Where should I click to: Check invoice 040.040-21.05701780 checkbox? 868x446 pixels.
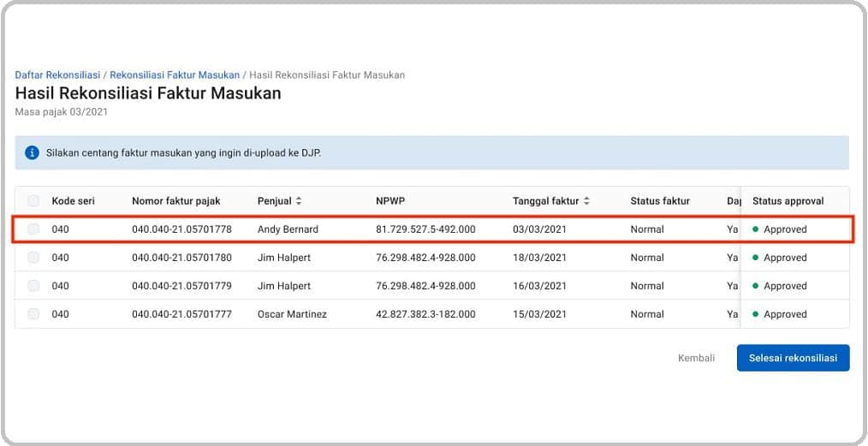click(x=33, y=258)
